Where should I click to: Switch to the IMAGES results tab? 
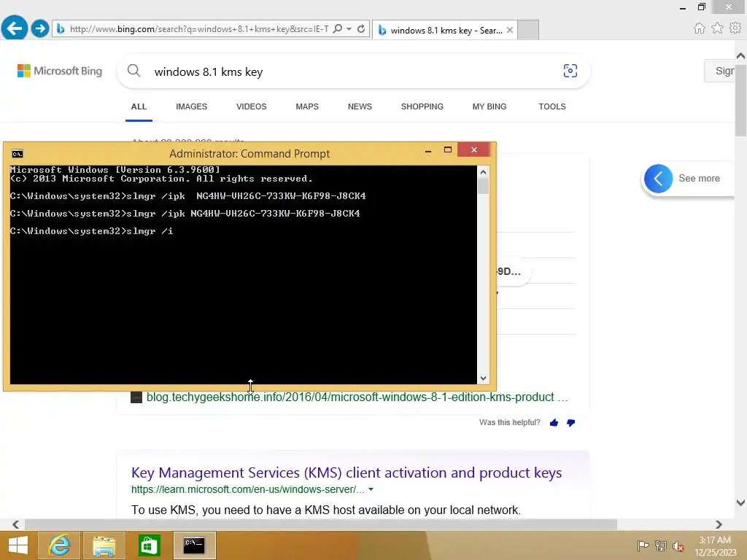[x=192, y=106]
